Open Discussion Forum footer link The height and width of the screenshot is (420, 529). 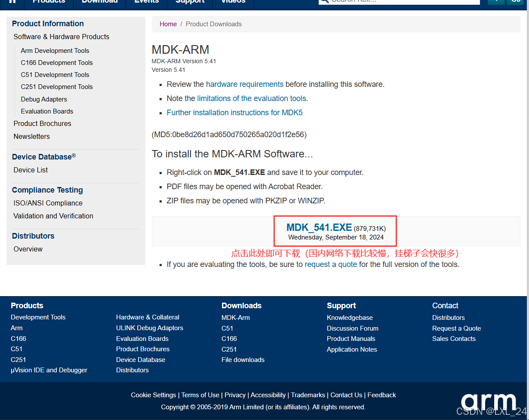[353, 328]
